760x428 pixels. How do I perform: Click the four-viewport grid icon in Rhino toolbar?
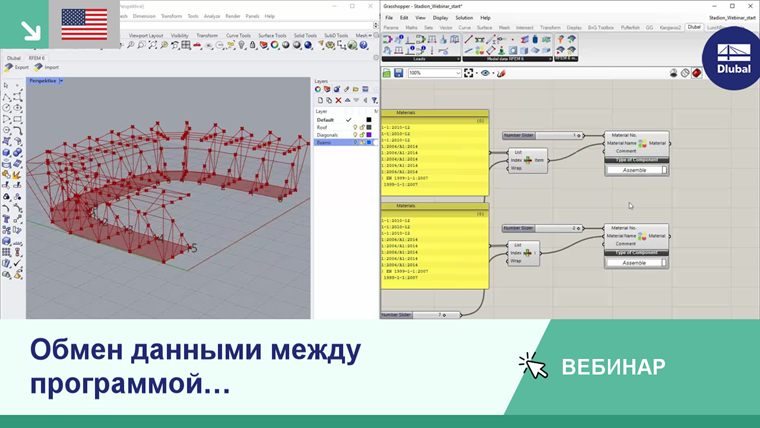(x=186, y=45)
